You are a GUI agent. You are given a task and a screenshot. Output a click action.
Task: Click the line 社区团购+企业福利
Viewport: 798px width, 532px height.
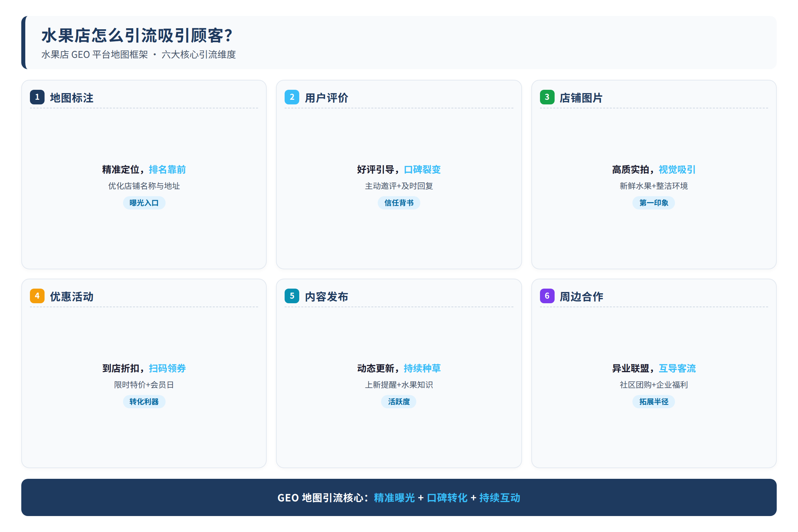(x=653, y=385)
